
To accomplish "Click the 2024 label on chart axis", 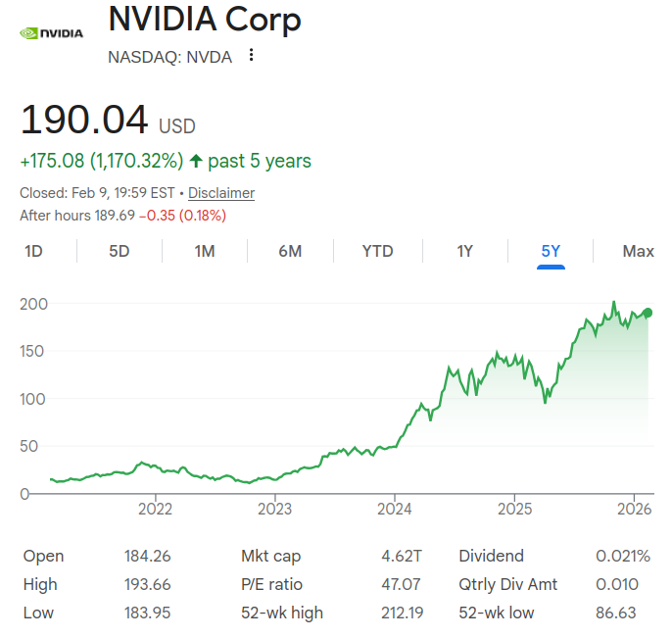I will [395, 509].
